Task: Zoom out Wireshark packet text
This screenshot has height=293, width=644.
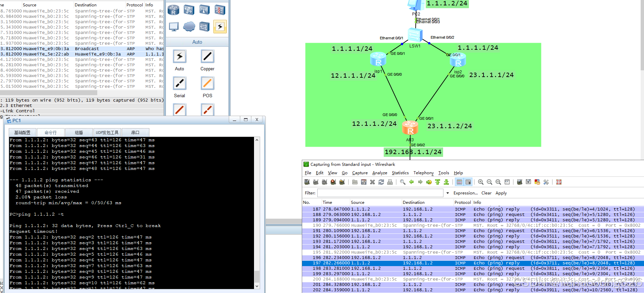Action: point(490,182)
